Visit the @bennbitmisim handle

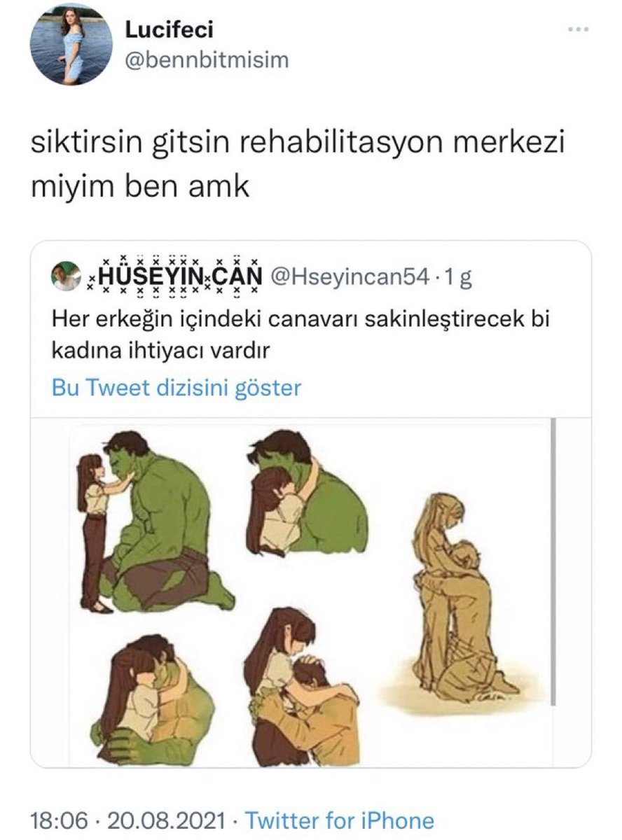pyautogui.click(x=206, y=60)
